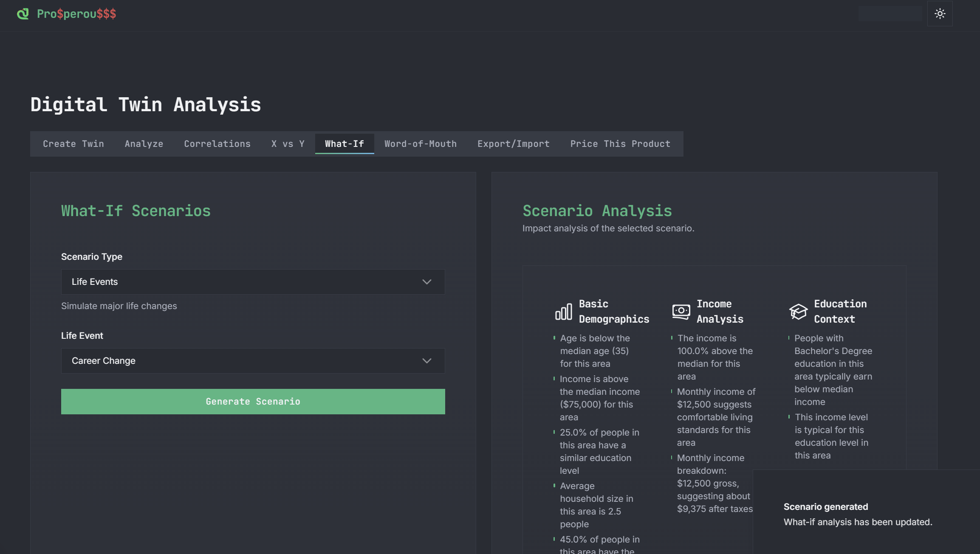Switch to the Export/Import tab
Screen dimensions: 980x554
click(513, 144)
